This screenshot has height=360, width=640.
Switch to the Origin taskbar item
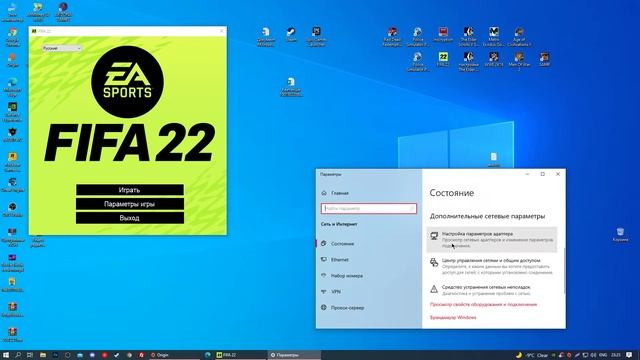[175, 355]
